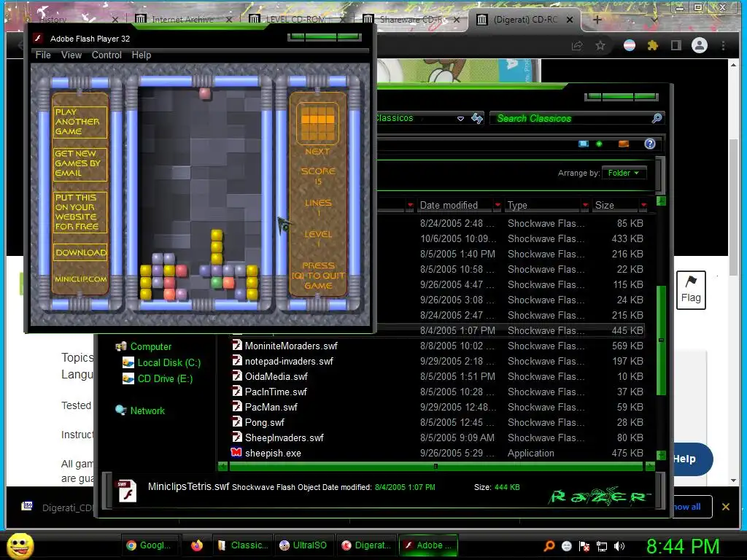The image size is (747, 560).
Task: Toggle the Chrome side panel icon
Action: [x=676, y=45]
